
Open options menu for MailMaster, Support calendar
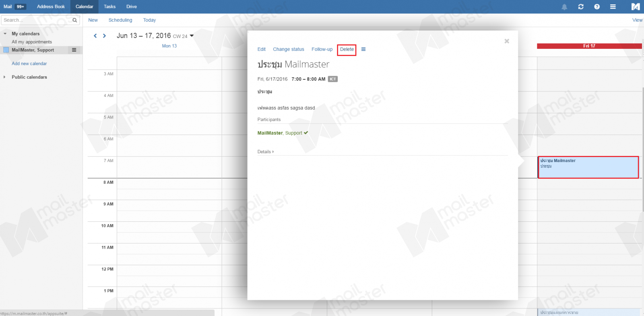(74, 50)
